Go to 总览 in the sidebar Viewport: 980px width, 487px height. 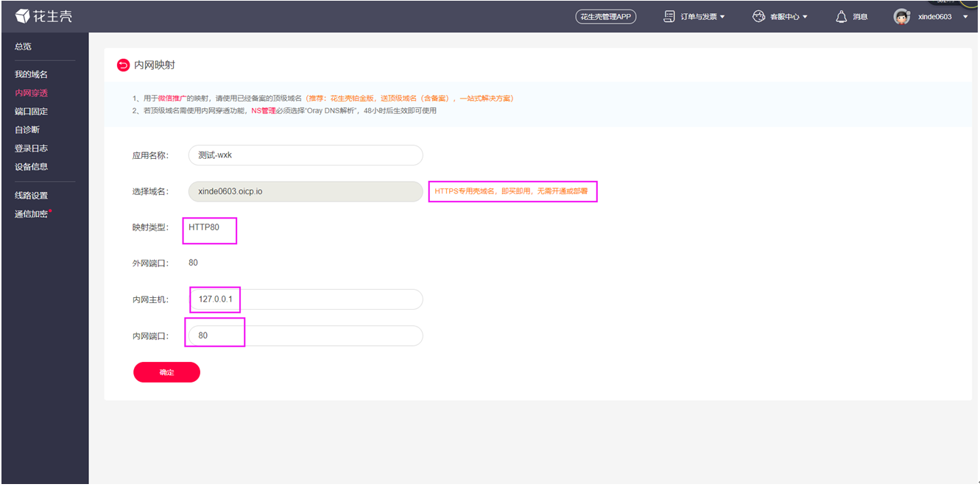(x=23, y=46)
